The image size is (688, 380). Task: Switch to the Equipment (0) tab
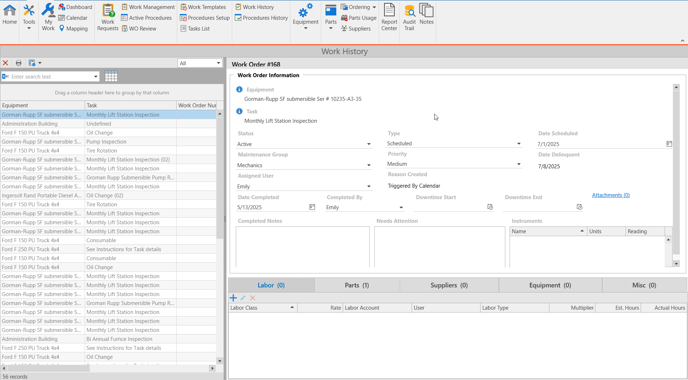click(550, 285)
